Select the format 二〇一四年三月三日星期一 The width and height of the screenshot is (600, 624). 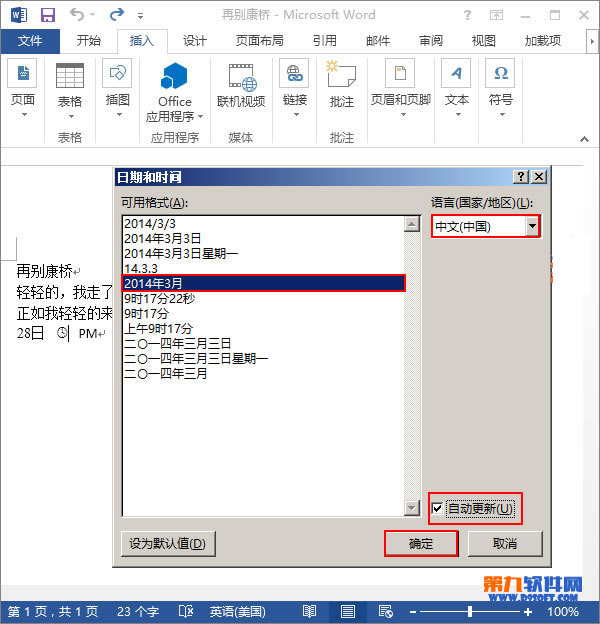click(263, 359)
